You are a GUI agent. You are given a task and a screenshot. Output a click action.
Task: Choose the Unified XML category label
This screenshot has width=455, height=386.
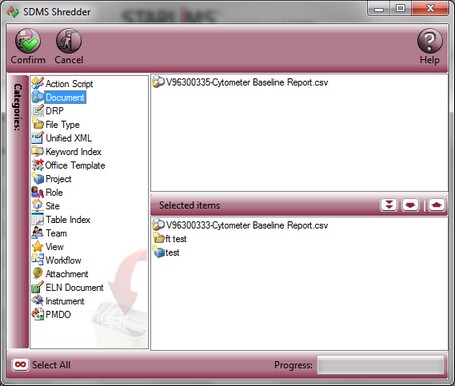click(x=68, y=138)
